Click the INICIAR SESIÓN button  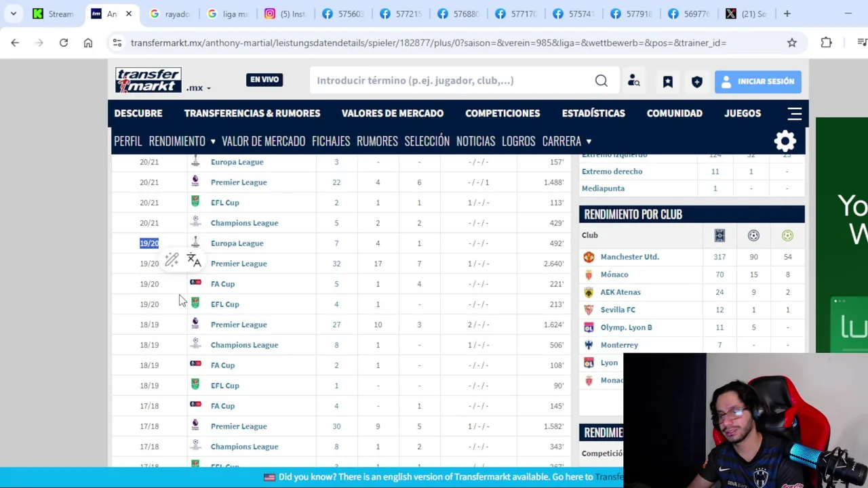click(757, 81)
